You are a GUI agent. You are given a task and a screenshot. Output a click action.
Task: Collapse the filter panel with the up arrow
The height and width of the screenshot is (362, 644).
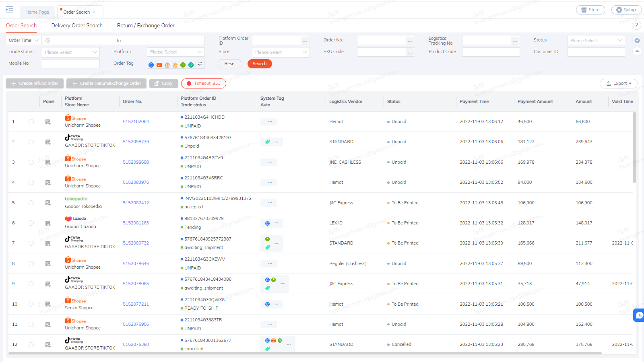(x=637, y=51)
